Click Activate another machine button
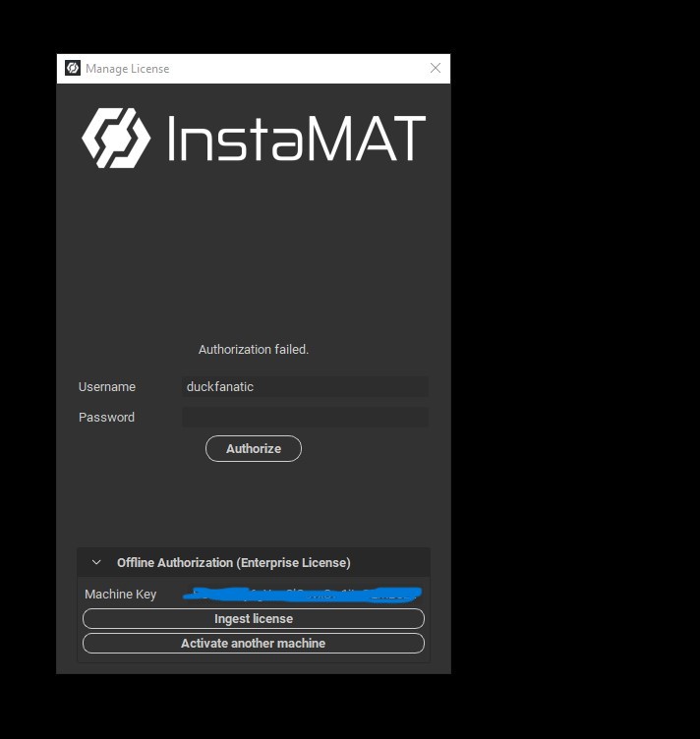The image size is (700, 739). [254, 644]
